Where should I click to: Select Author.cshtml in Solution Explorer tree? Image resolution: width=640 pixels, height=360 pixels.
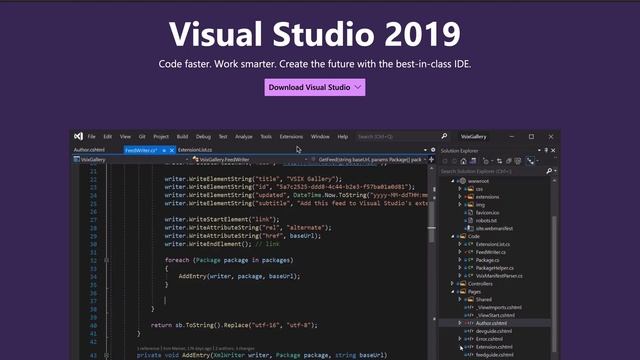pos(491,323)
